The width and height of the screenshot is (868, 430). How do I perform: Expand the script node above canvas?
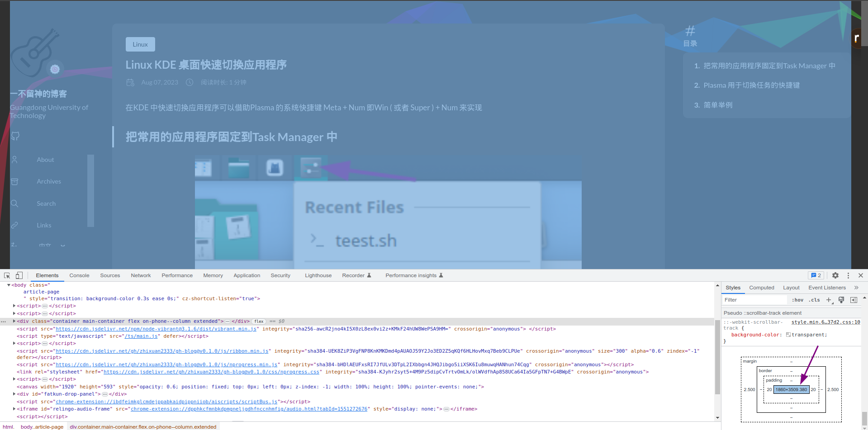tap(14, 379)
